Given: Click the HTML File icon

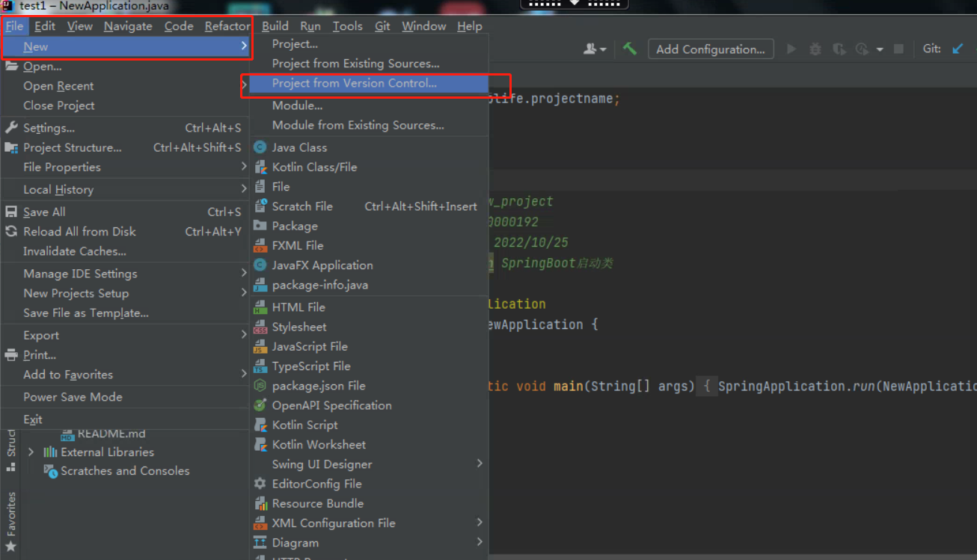Looking at the screenshot, I should [x=260, y=307].
